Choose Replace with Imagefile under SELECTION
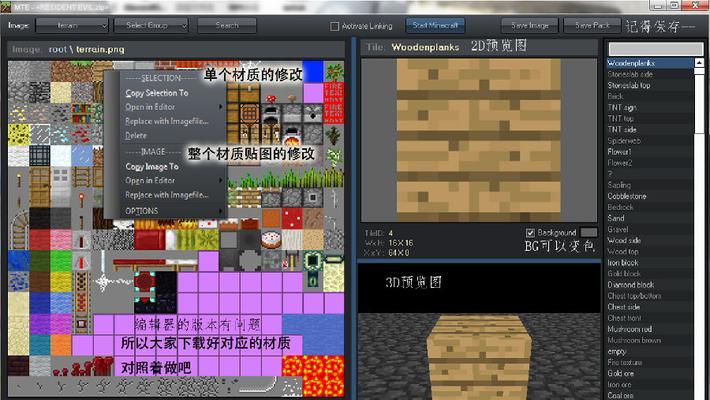The width and height of the screenshot is (710, 400). click(167, 121)
